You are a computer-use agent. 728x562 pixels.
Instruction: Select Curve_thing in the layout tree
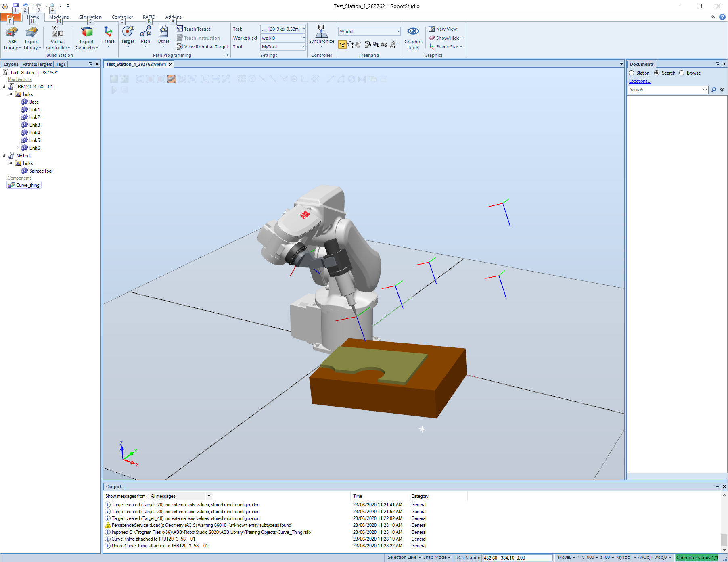(x=27, y=185)
